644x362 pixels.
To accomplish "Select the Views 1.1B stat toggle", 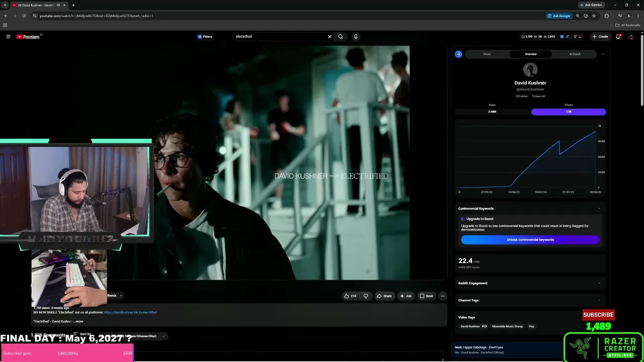I will click(x=569, y=112).
